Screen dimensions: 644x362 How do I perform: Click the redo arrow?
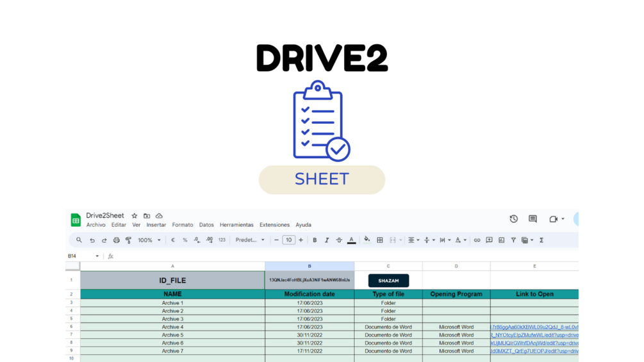[104, 240]
